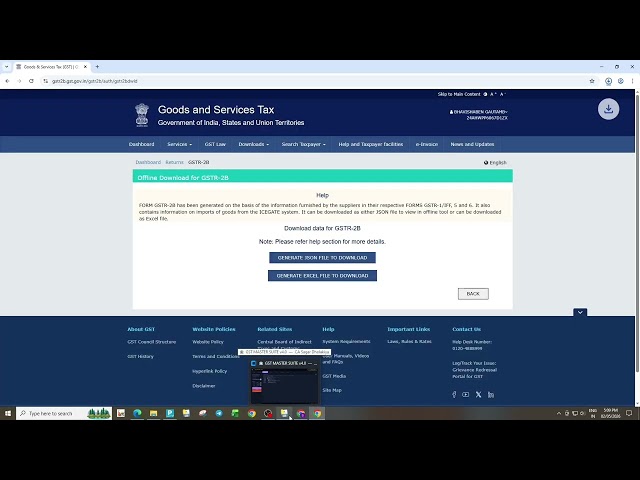Click the browser address bar URL
The height and width of the screenshot is (480, 640).
(x=95, y=81)
